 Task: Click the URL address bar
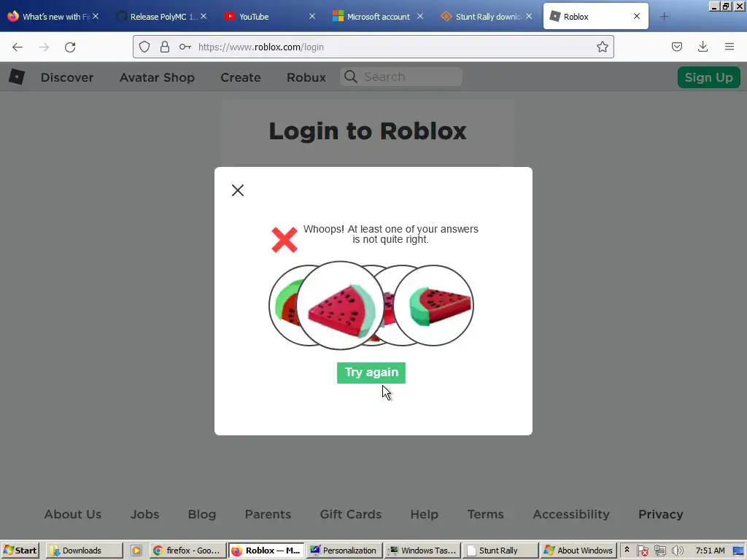pos(373,47)
